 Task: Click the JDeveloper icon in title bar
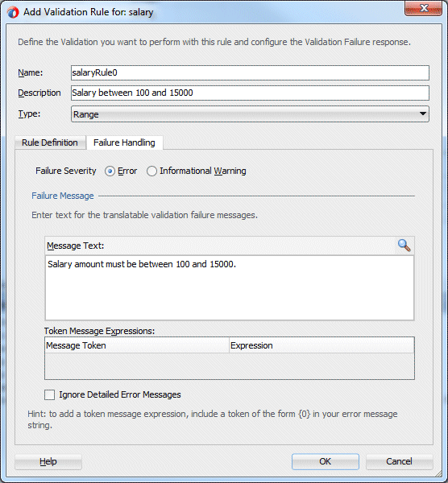(x=13, y=12)
